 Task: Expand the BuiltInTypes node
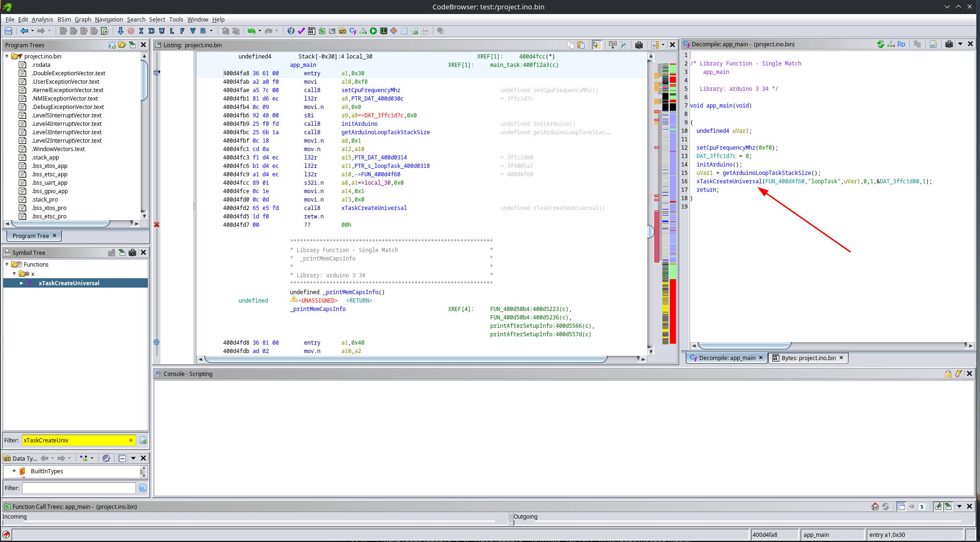tap(15, 471)
